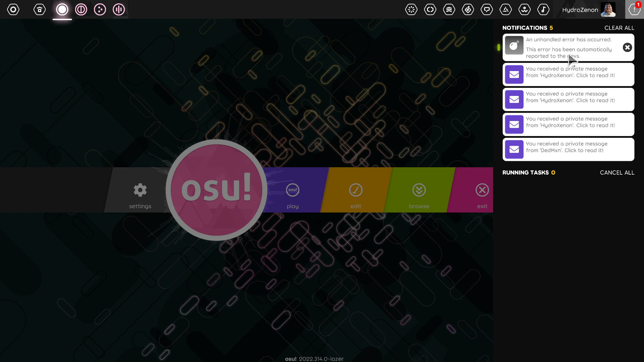Select the osu!mania mode icon
Viewport: 644px width, 362px height.
click(x=118, y=9)
